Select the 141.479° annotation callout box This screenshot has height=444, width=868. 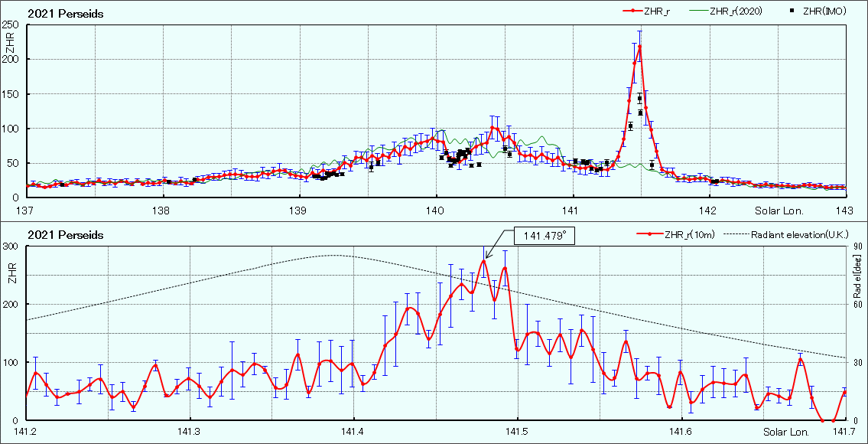point(544,236)
